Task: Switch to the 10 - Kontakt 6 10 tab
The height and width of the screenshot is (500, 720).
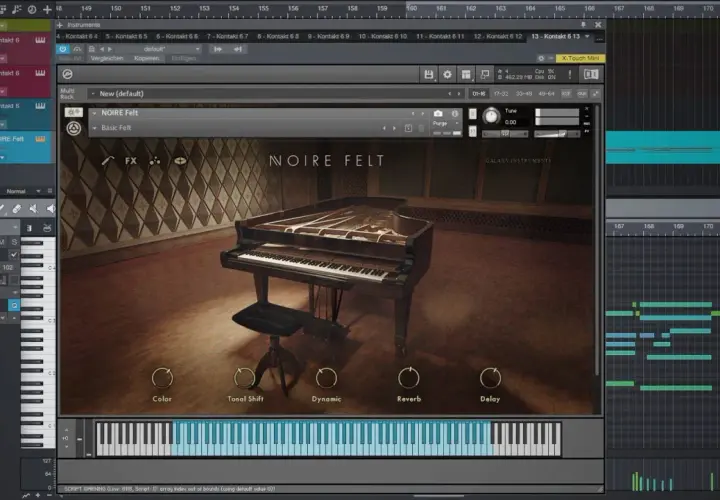Action: (383, 36)
